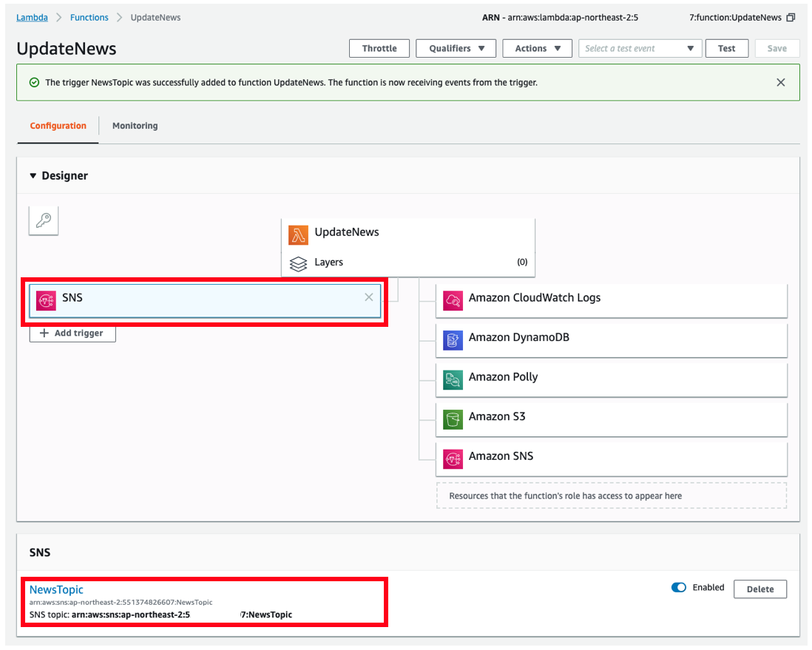
Task: Go to Lambda breadcrumb link
Action: pyautogui.click(x=32, y=18)
